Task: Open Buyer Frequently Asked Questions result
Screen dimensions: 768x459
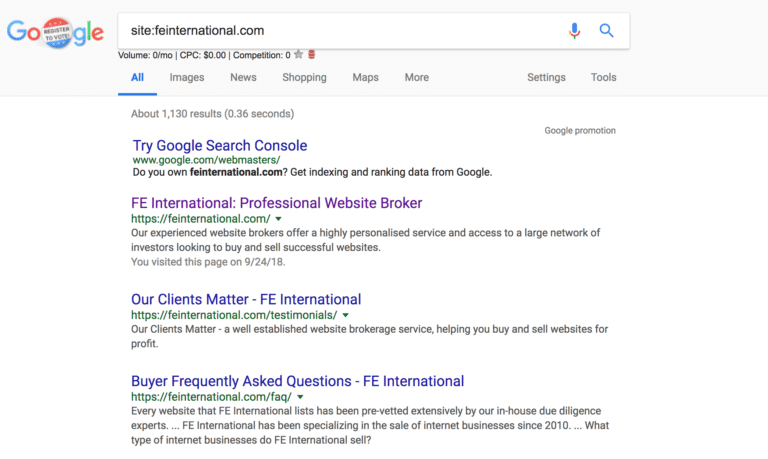Action: (x=297, y=381)
